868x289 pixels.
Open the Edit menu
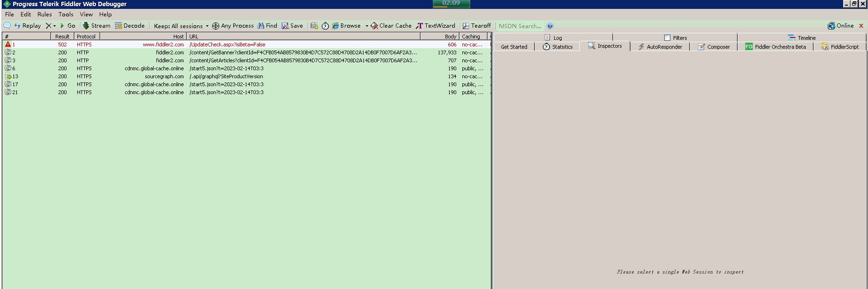coord(26,15)
